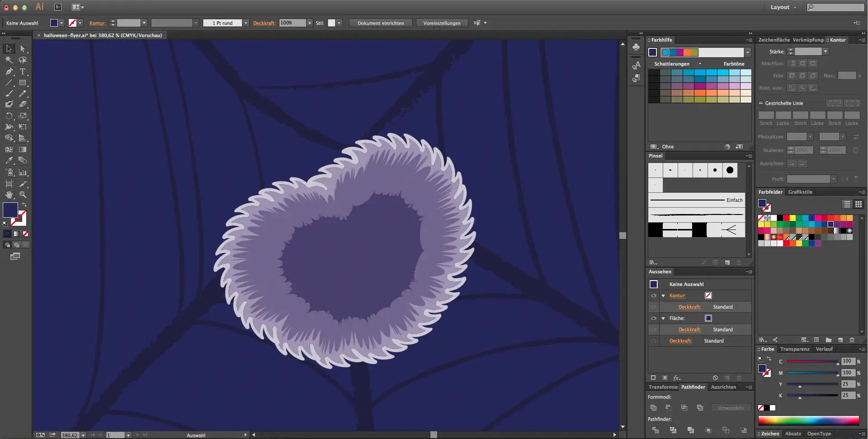The image size is (868, 439).
Task: Check the Gestrichelte Linie checkbox
Action: (761, 103)
